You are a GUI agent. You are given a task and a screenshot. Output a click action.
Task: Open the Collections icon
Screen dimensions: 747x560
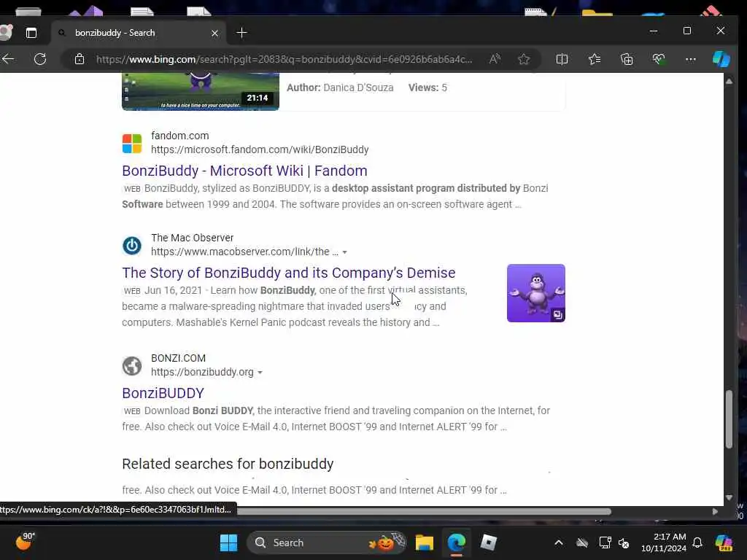pos(627,59)
